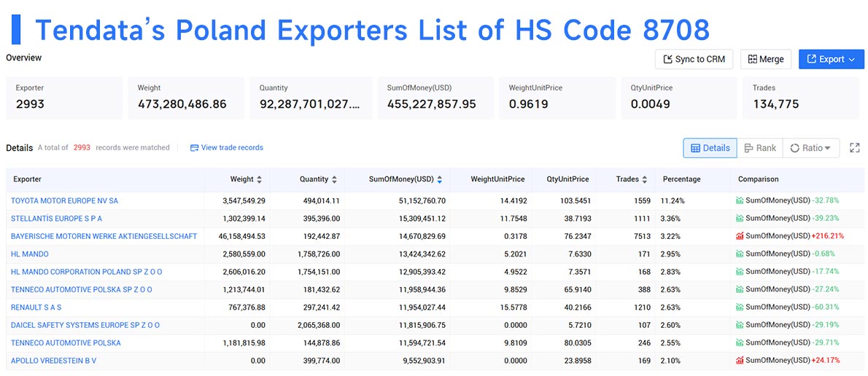
Task: Click Renault row comparison chart icon
Action: (740, 308)
